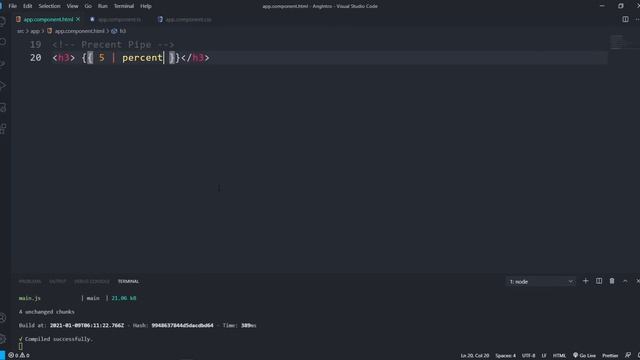This screenshot has width=640, height=360.
Task: Click the app breadcrumb segment
Action: point(35,31)
